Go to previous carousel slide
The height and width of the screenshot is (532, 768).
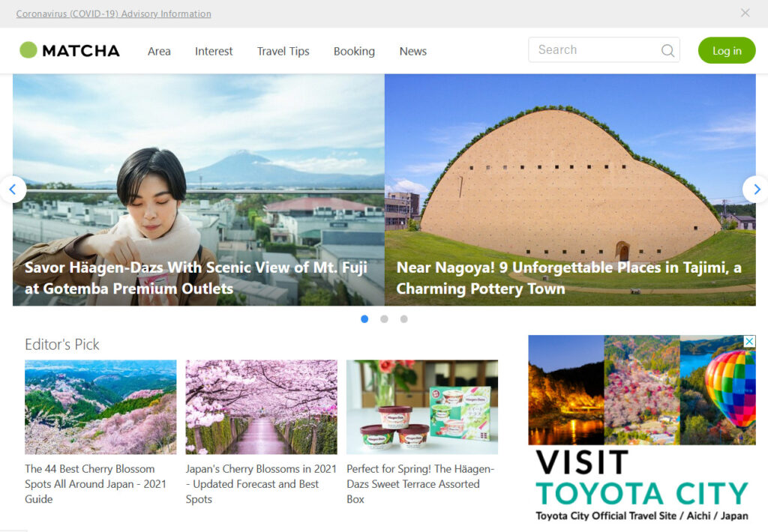[x=13, y=190]
